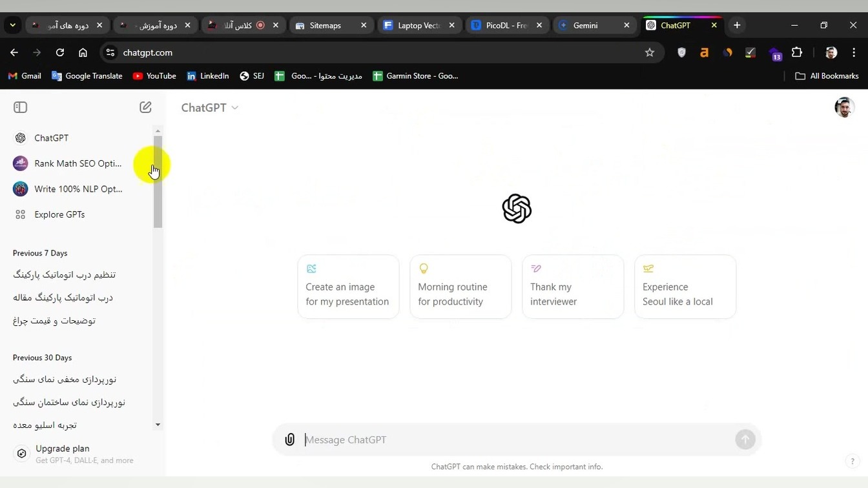Click the paperclip attach file icon

click(290, 440)
